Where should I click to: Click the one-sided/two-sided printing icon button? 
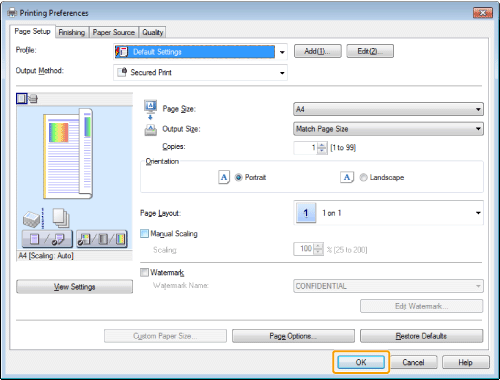coord(47,239)
